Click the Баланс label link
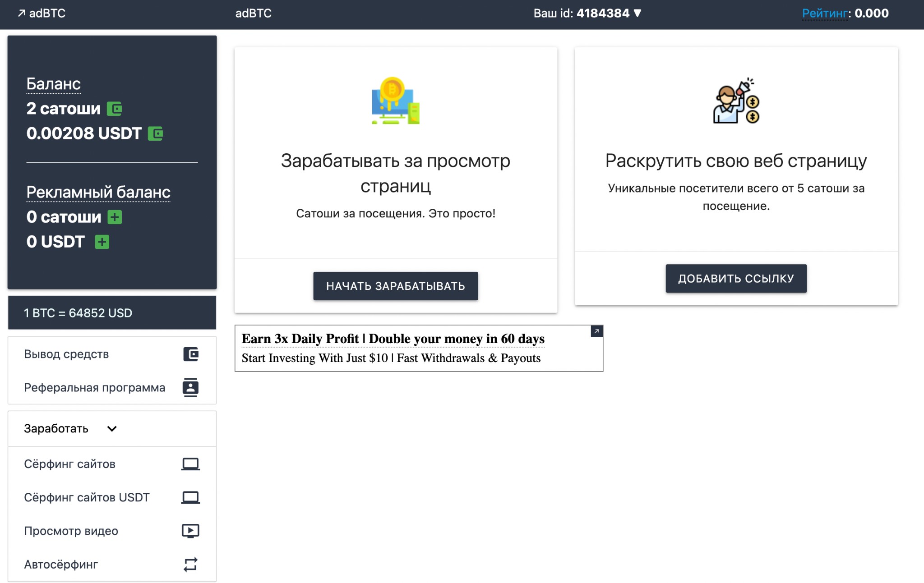This screenshot has width=924, height=583. coord(53,84)
